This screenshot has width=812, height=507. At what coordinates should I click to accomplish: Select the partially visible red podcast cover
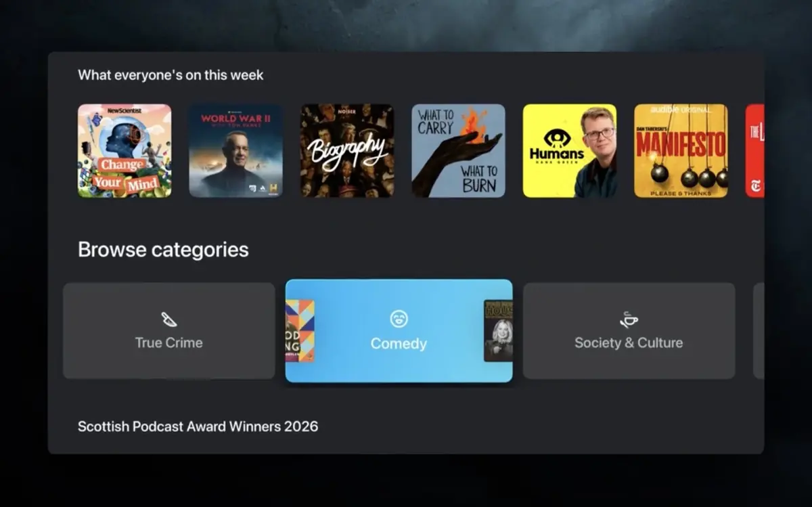tap(754, 150)
